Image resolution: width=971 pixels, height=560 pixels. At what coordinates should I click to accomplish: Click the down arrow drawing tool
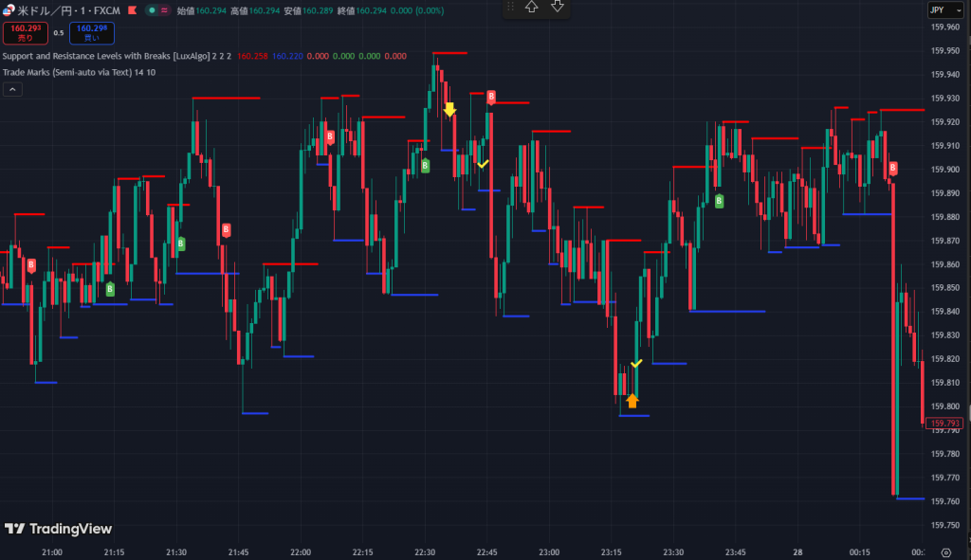pos(558,7)
